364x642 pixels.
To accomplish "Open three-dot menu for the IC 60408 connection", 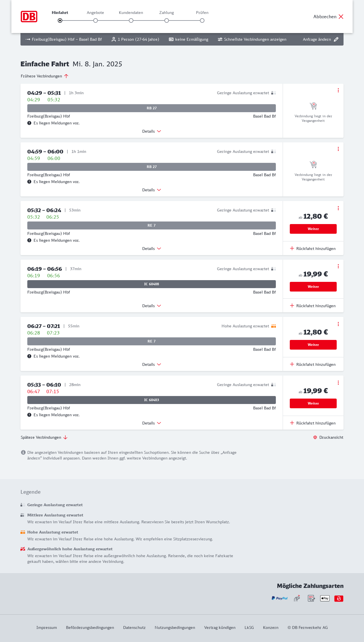I will (x=338, y=266).
